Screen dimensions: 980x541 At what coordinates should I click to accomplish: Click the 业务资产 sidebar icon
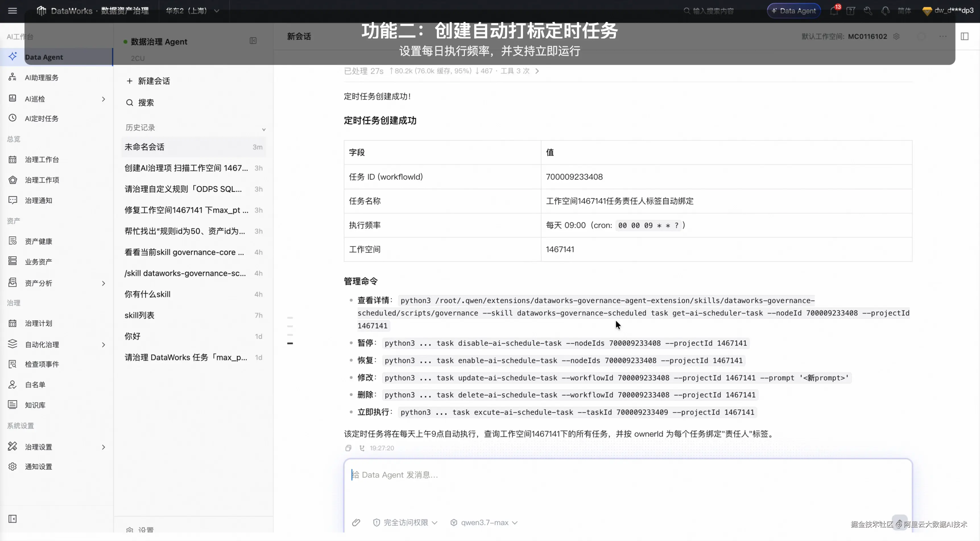(x=13, y=261)
